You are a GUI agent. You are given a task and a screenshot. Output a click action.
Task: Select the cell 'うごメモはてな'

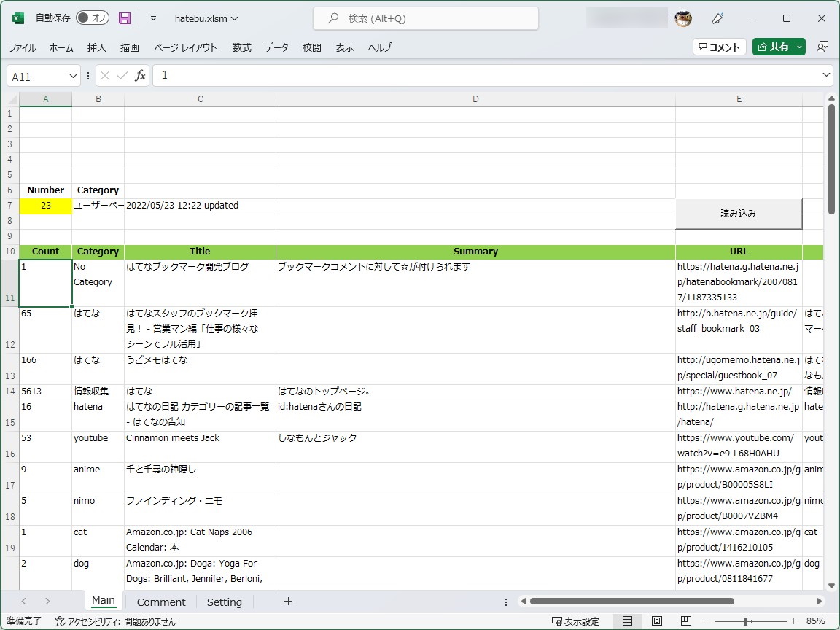(200, 368)
